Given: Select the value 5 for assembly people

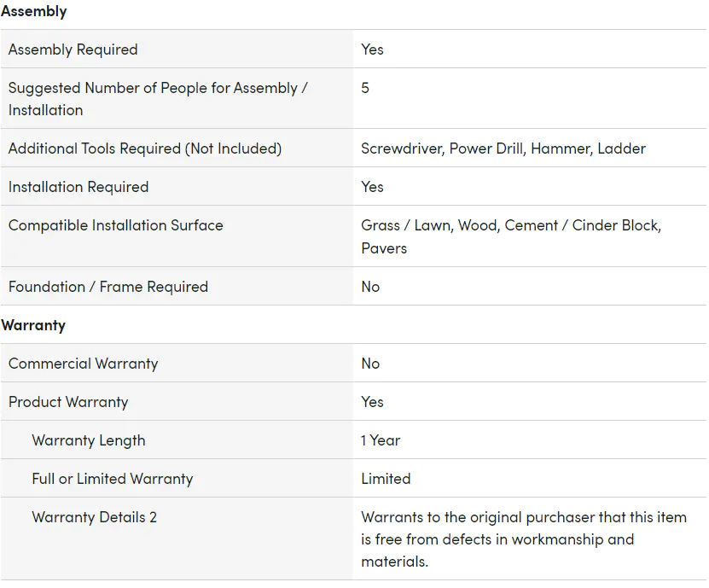Looking at the screenshot, I should tap(365, 88).
